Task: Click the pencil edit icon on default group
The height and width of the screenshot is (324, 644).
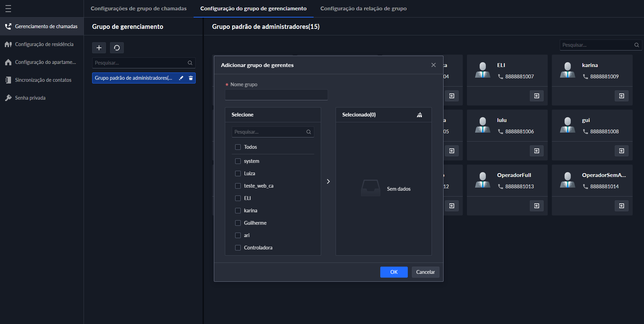Action: (x=181, y=78)
